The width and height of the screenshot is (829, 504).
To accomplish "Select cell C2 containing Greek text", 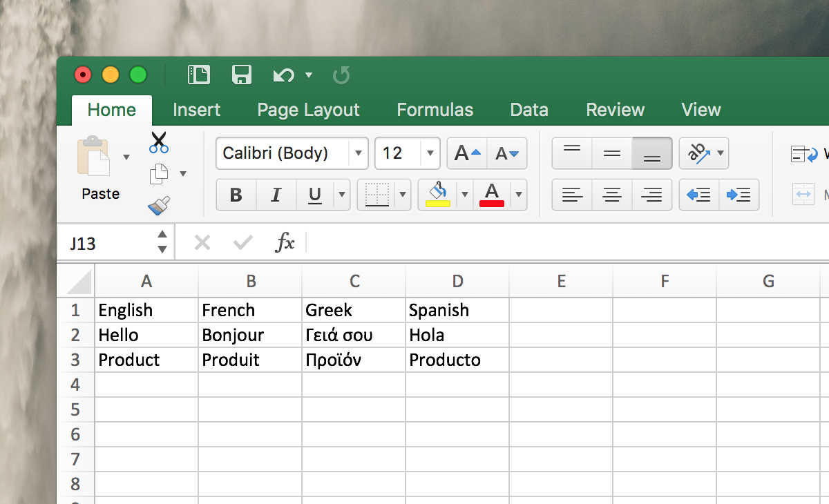I will 353,336.
